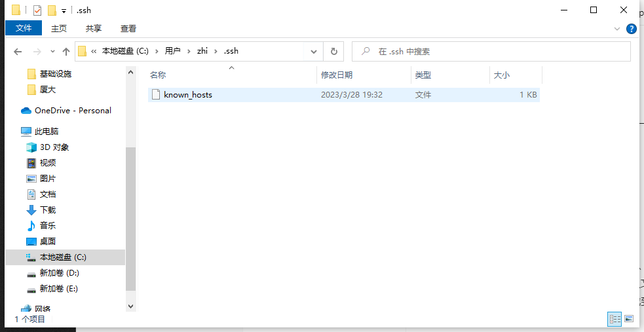Click the folder icon in address bar
This screenshot has height=332, width=644.
[82, 51]
